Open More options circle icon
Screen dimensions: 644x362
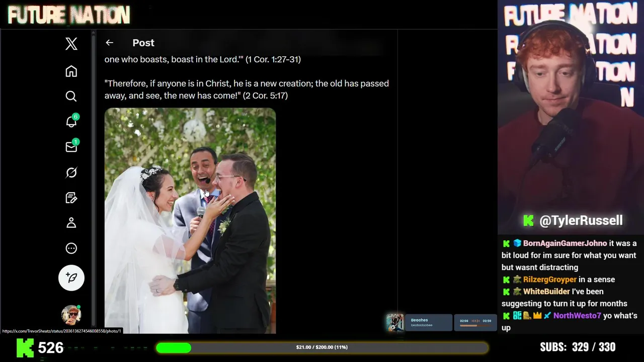tap(71, 248)
